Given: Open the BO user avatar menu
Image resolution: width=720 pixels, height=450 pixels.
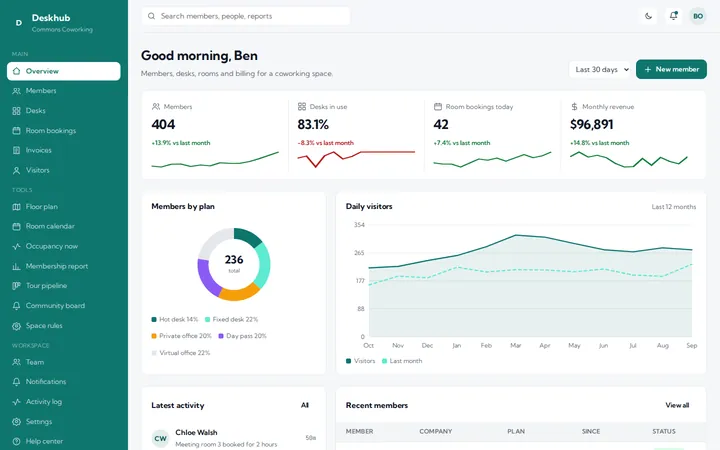Looking at the screenshot, I should 698,16.
